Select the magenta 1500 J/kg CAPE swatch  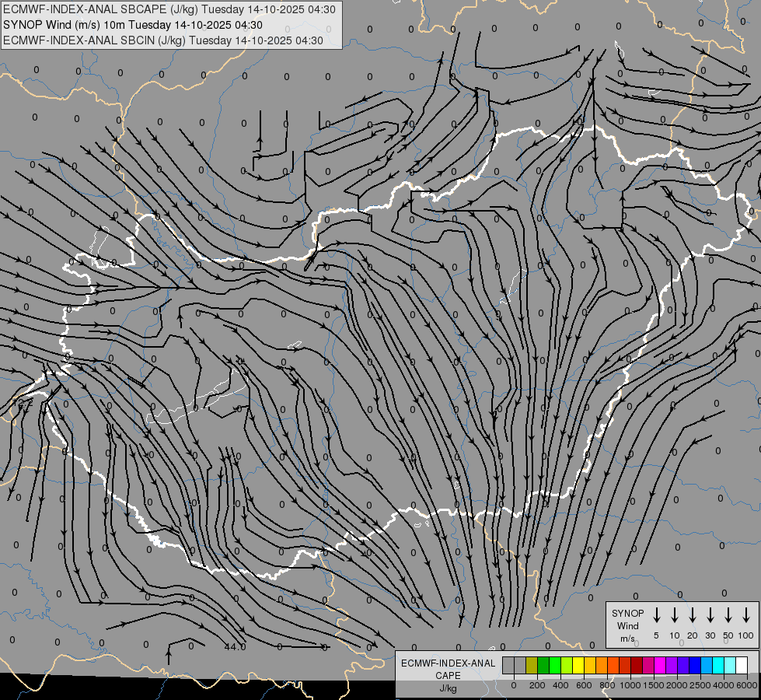[660, 665]
